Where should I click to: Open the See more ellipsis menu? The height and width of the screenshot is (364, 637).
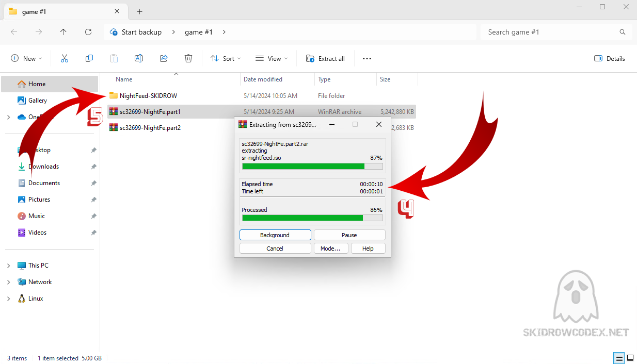pos(367,59)
